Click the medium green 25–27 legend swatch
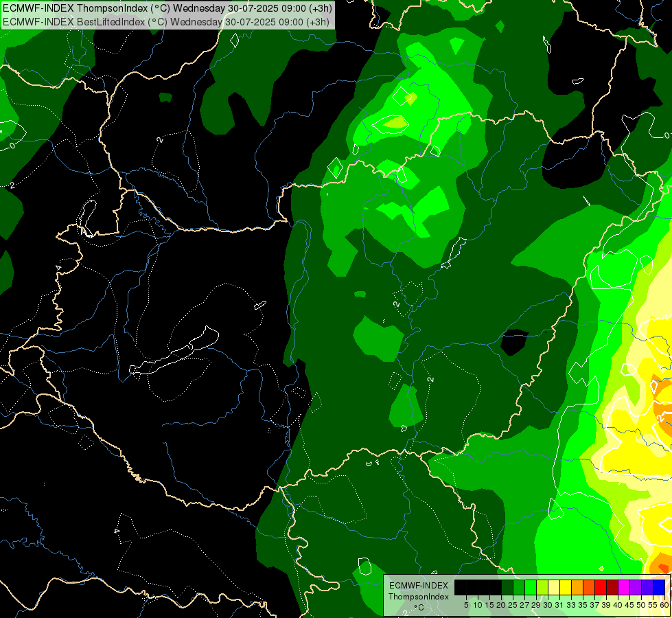 (x=518, y=587)
